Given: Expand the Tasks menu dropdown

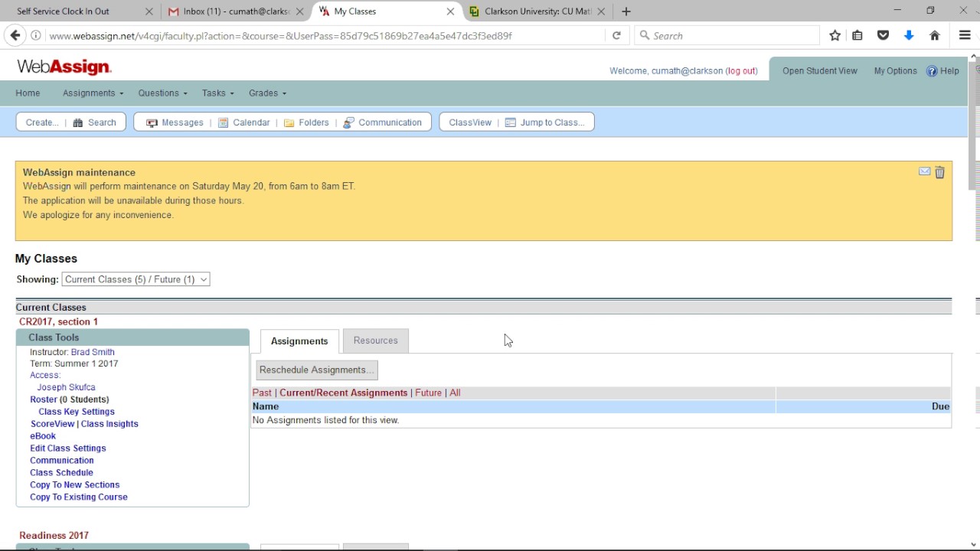Looking at the screenshot, I should (x=218, y=93).
